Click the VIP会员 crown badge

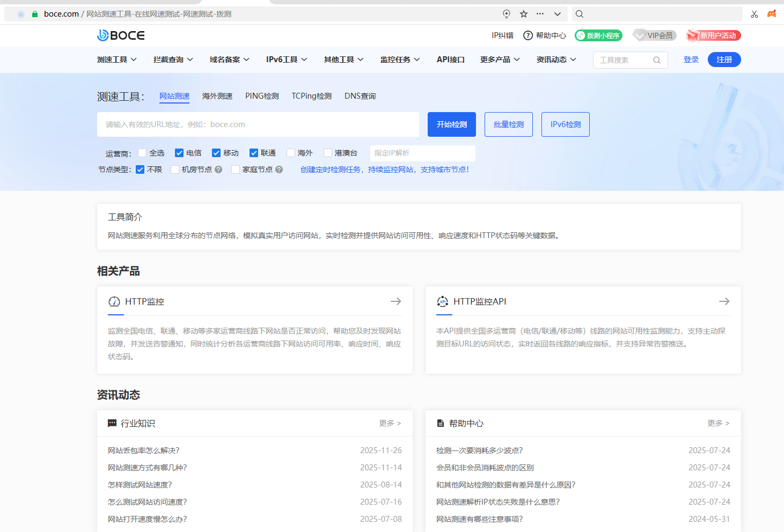654,35
